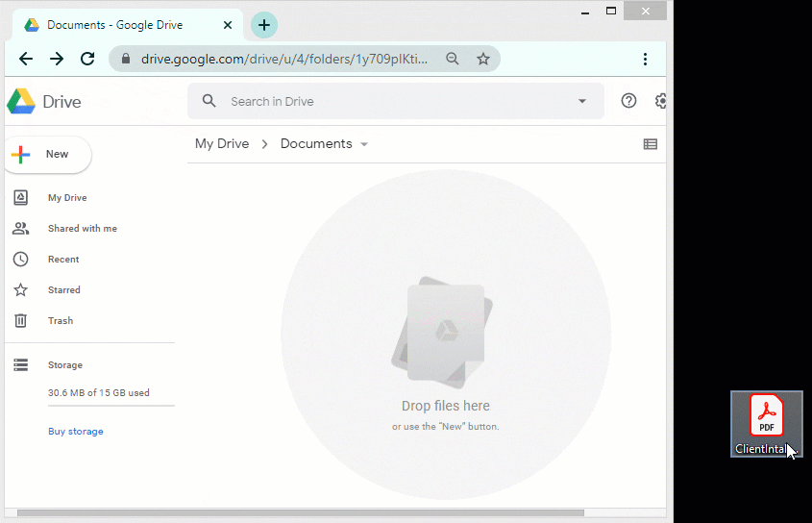Click the browser forward arrow
Viewport: 812px width, 523px height.
click(57, 59)
